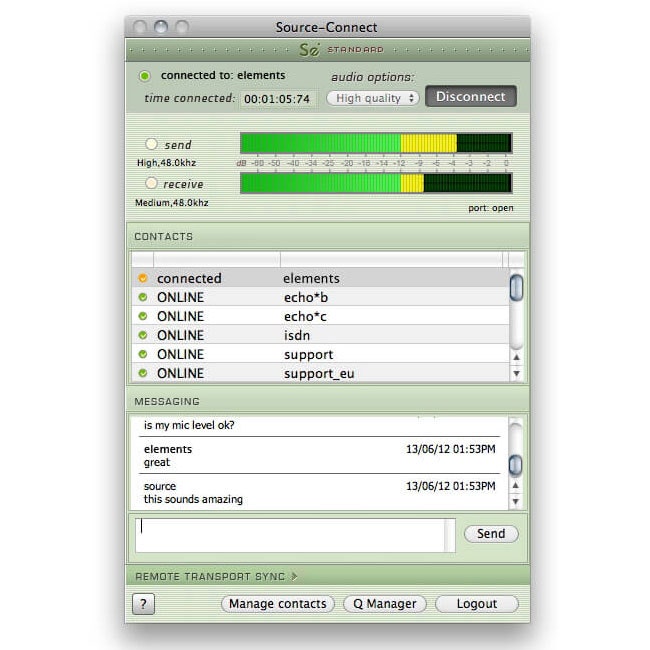
Task: Click the green status icon beside support_eu
Action: tap(143, 373)
